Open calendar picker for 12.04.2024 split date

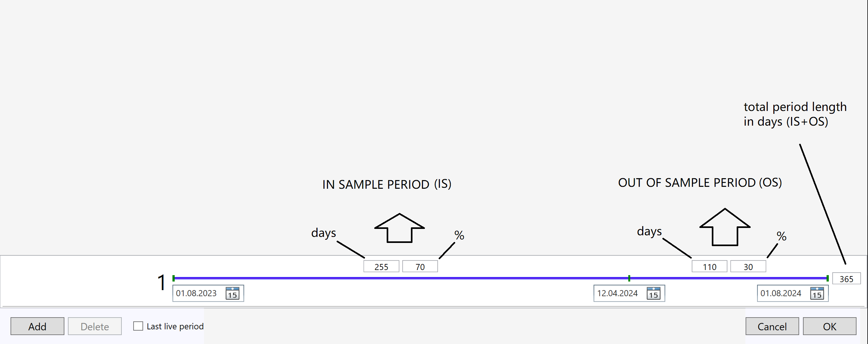point(653,293)
